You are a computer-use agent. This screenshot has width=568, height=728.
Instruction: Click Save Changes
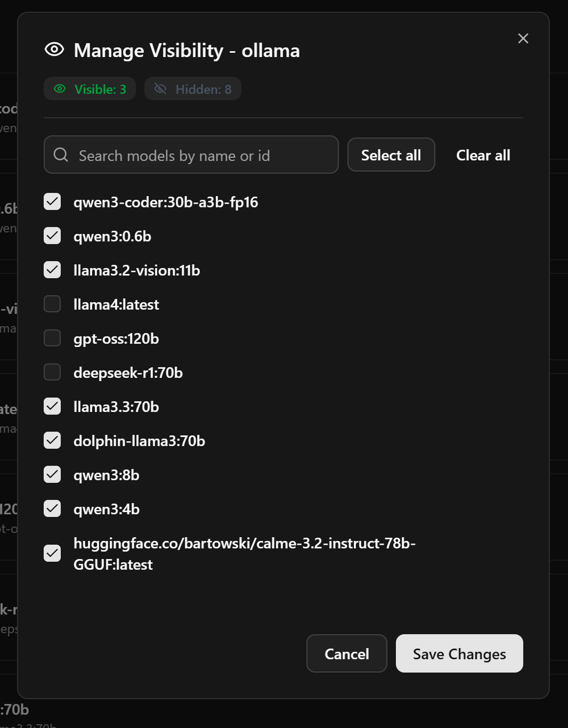coord(459,653)
